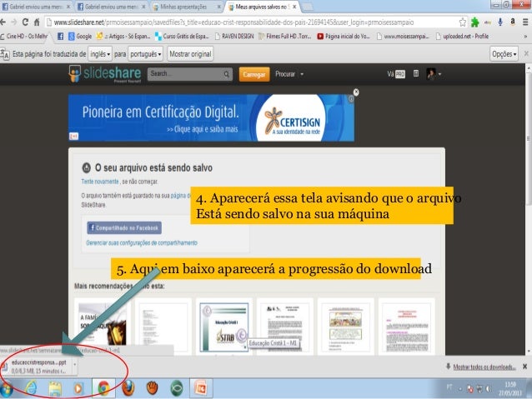
Task: Reload the page with the refresh icon
Action: click(25, 22)
